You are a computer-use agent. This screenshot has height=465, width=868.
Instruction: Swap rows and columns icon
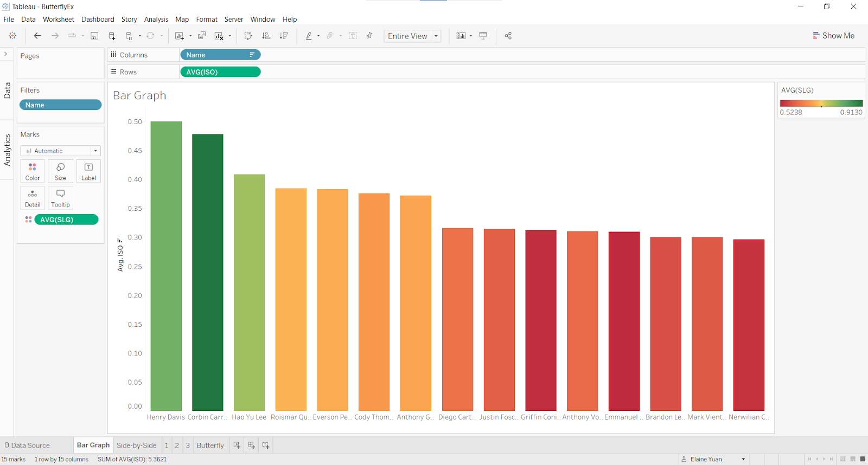click(x=248, y=36)
